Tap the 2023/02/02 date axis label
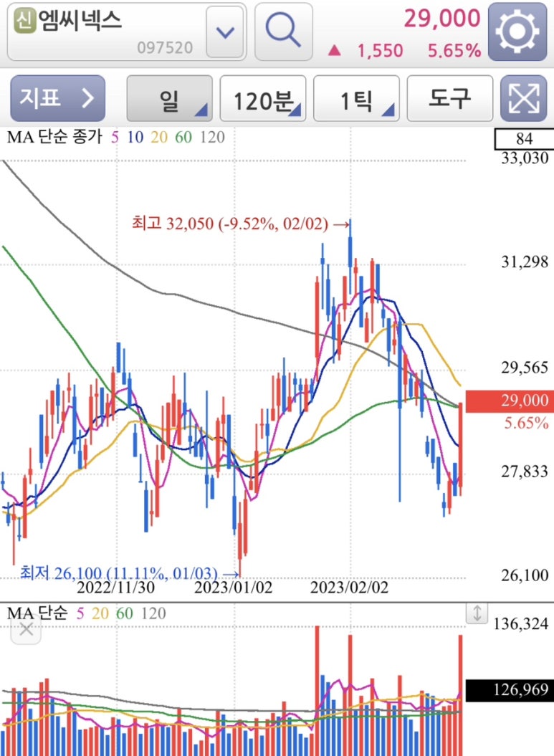 [350, 588]
